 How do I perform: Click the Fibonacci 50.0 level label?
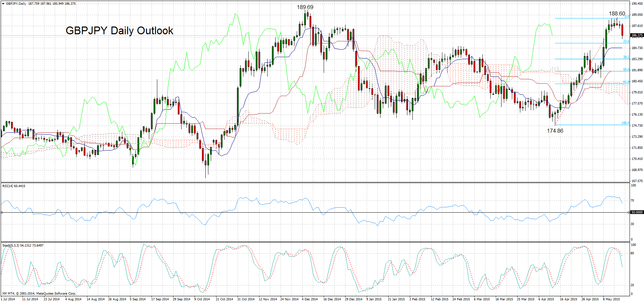coord(626,70)
